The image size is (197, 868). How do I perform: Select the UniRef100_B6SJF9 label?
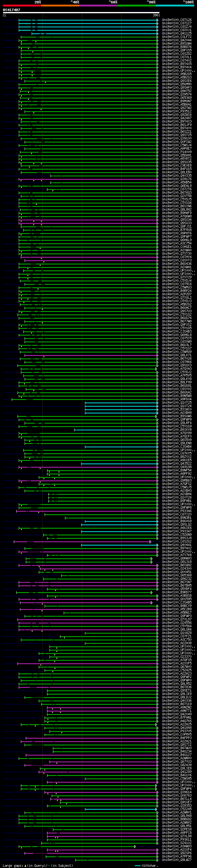coord(176,125)
